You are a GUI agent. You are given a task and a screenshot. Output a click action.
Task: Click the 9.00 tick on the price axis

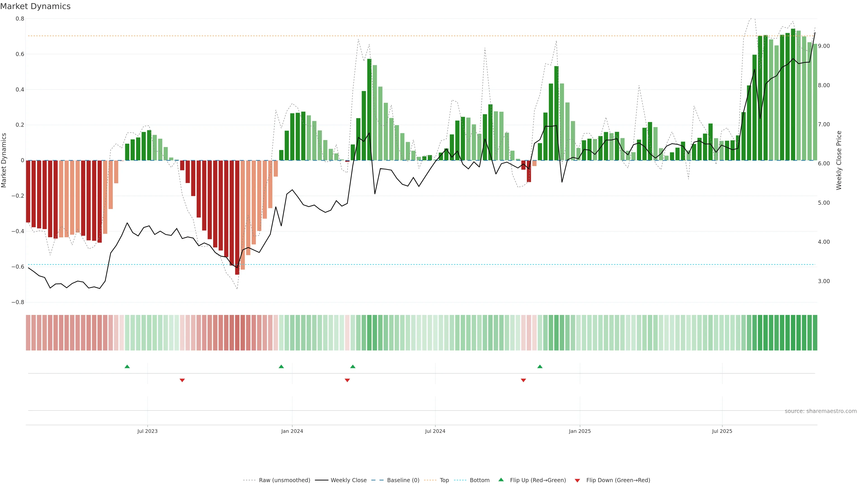(824, 46)
